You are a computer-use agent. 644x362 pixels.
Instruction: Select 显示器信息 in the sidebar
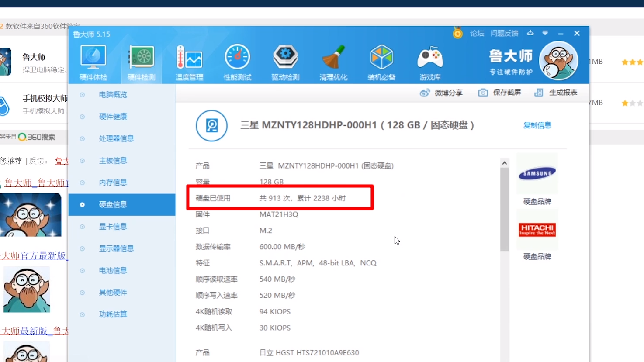point(122,248)
